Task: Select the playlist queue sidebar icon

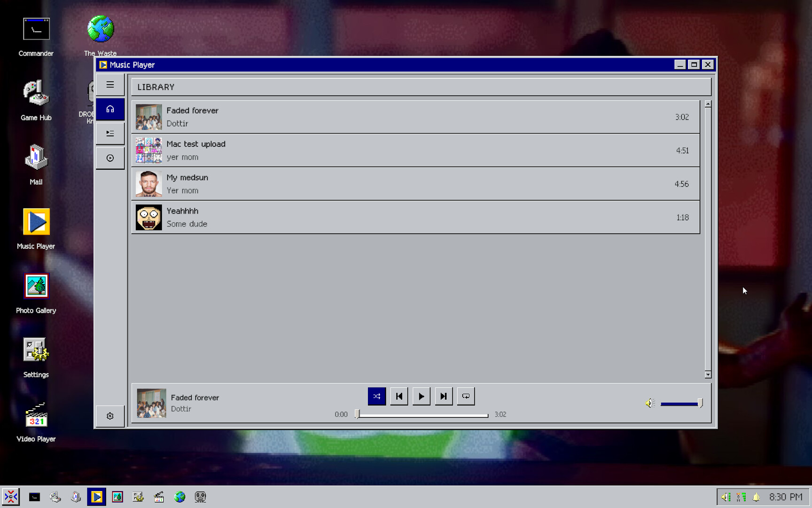Action: [x=110, y=133]
